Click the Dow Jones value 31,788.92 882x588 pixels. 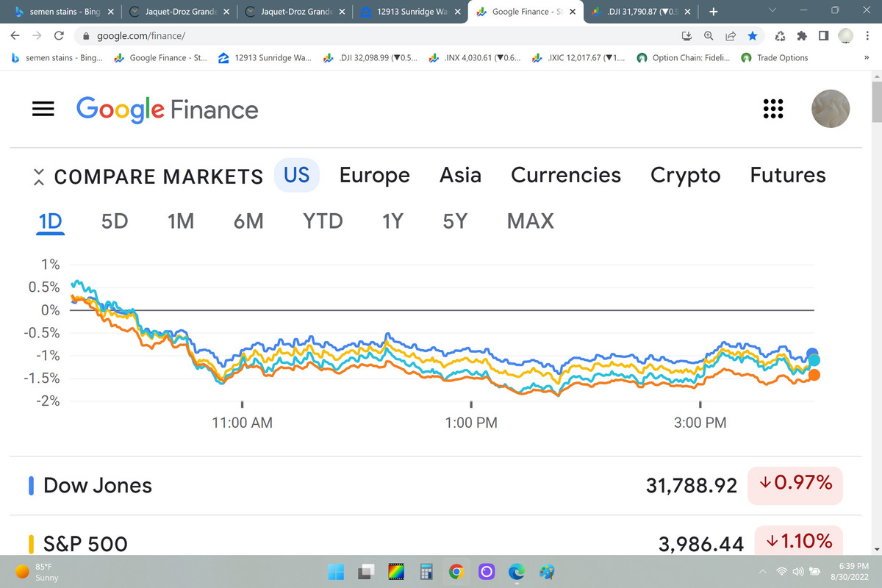tap(692, 486)
